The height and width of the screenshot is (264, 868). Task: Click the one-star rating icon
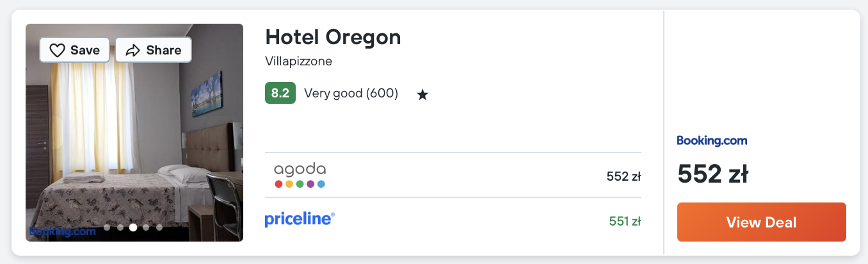point(422,95)
